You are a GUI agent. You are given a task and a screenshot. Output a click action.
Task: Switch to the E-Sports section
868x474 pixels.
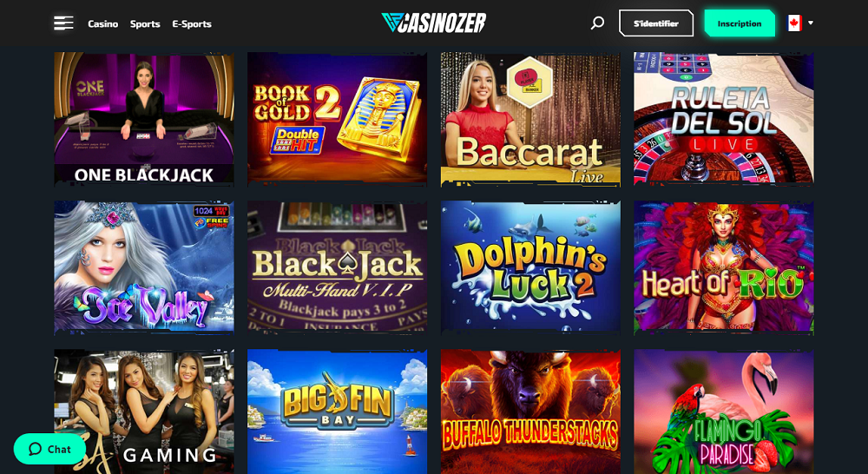(192, 23)
